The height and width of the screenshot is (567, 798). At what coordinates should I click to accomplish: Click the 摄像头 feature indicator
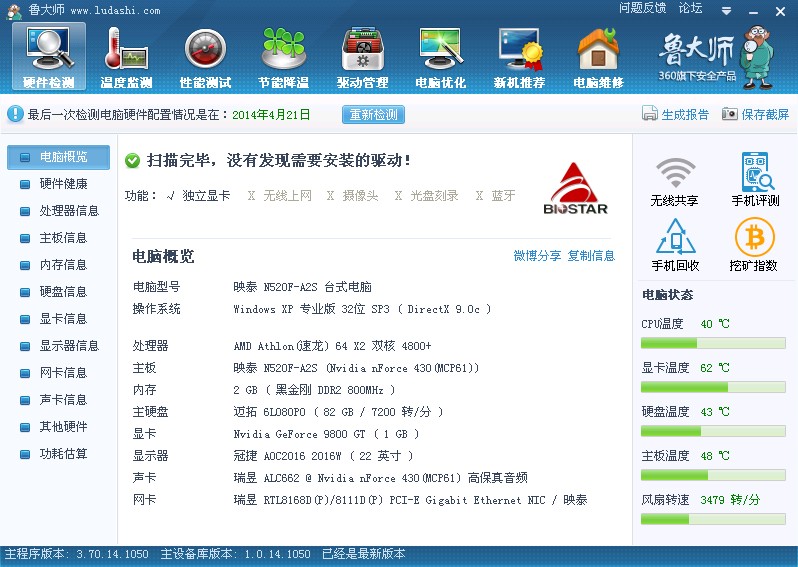(x=353, y=195)
